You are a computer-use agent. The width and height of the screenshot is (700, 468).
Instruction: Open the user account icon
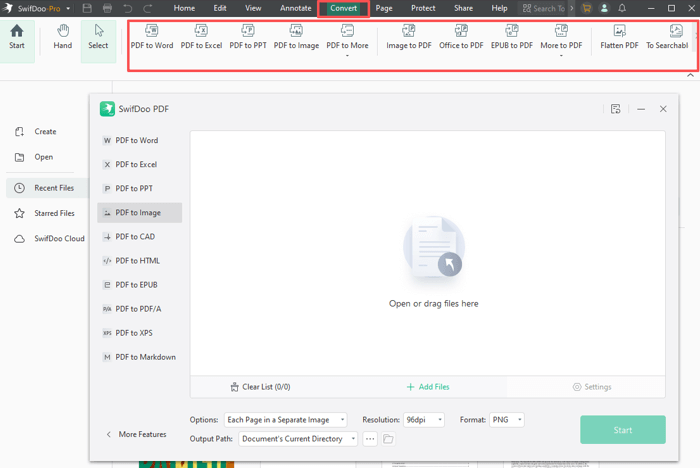point(604,8)
